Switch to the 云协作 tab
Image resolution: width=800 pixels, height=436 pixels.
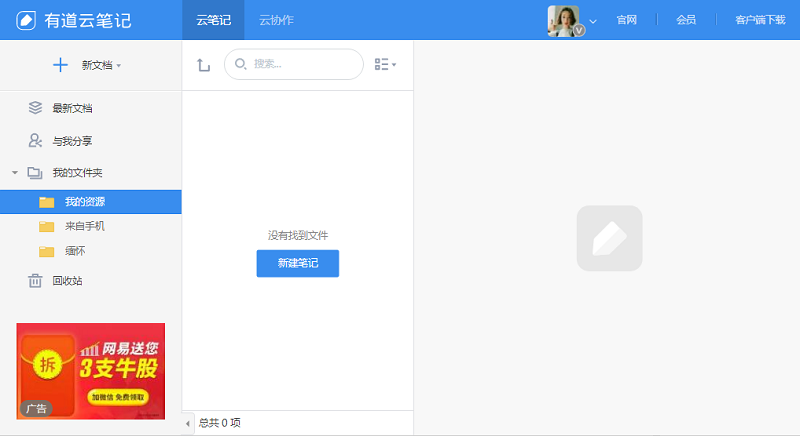click(x=276, y=20)
